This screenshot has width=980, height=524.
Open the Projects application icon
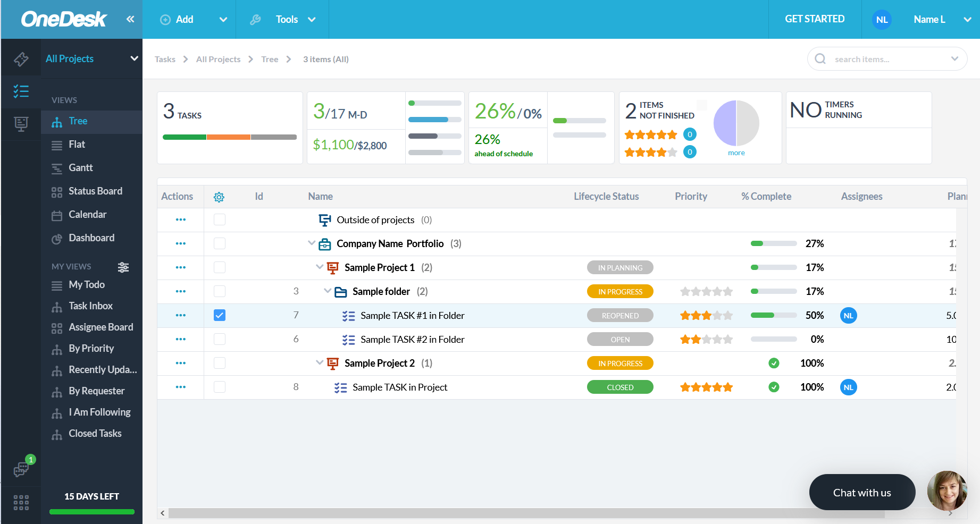coord(21,124)
